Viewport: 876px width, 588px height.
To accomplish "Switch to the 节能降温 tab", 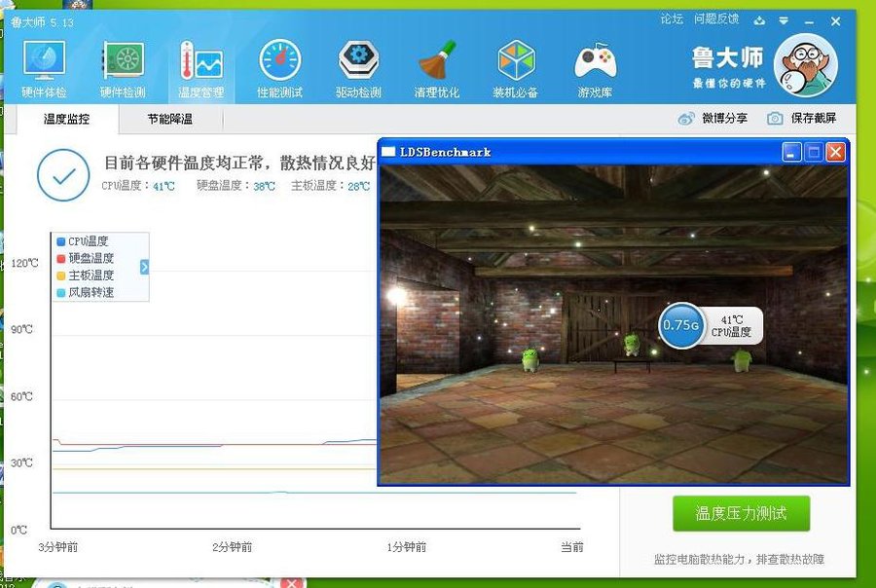I will (170, 119).
